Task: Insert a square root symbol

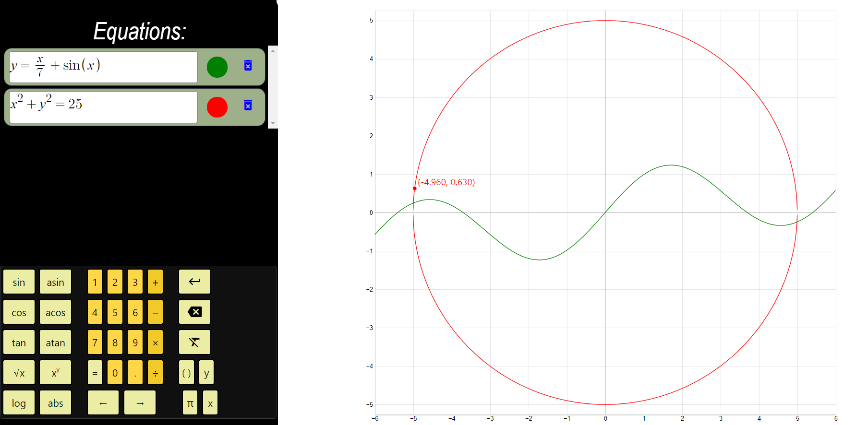Action: 19,373
